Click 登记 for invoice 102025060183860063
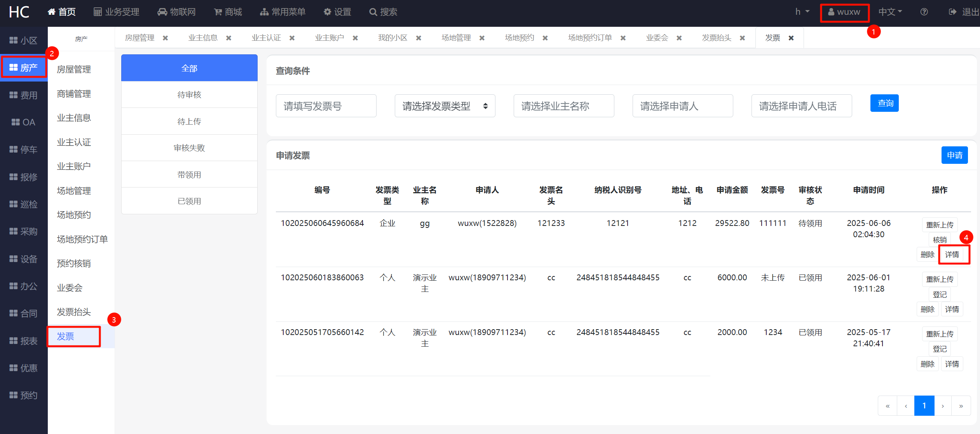The height and width of the screenshot is (434, 980). [x=940, y=295]
